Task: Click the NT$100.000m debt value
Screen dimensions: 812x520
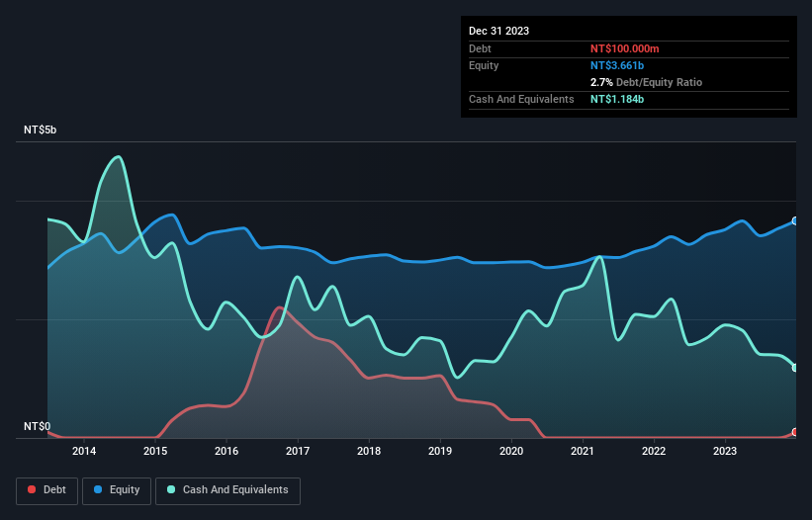Action: (624, 48)
